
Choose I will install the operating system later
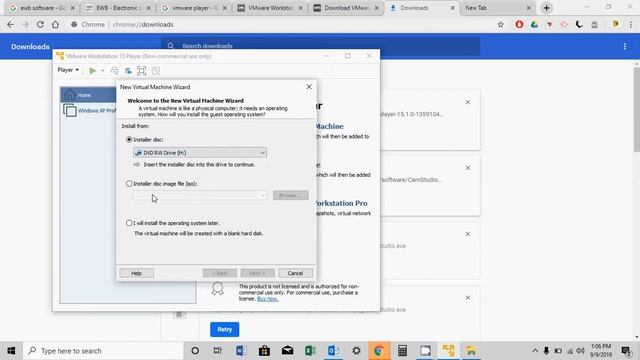pyautogui.click(x=129, y=223)
